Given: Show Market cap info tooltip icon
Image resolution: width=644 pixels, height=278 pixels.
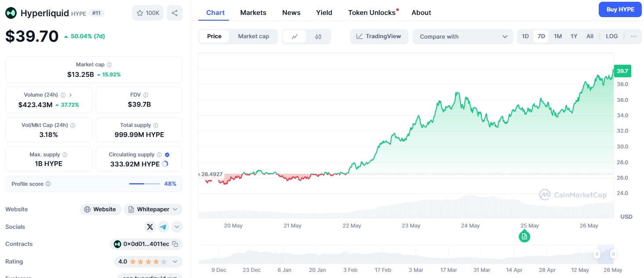Looking at the screenshot, I should click(109, 65).
